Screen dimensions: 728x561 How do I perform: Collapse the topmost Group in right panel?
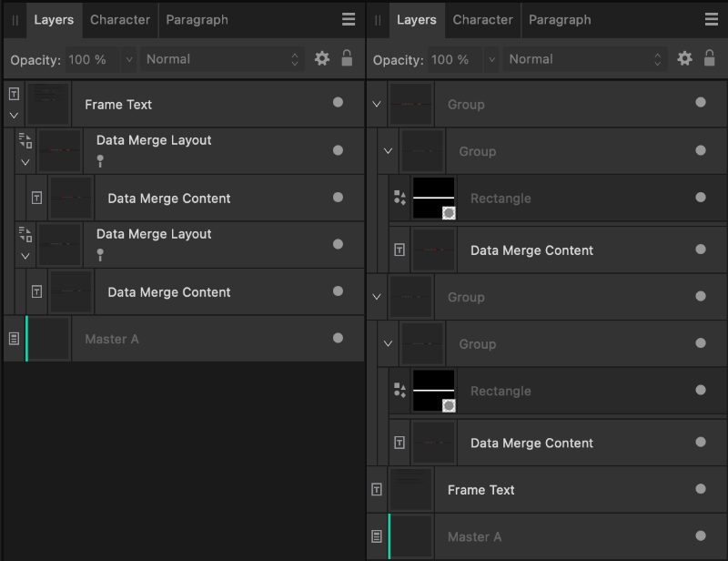(x=377, y=104)
